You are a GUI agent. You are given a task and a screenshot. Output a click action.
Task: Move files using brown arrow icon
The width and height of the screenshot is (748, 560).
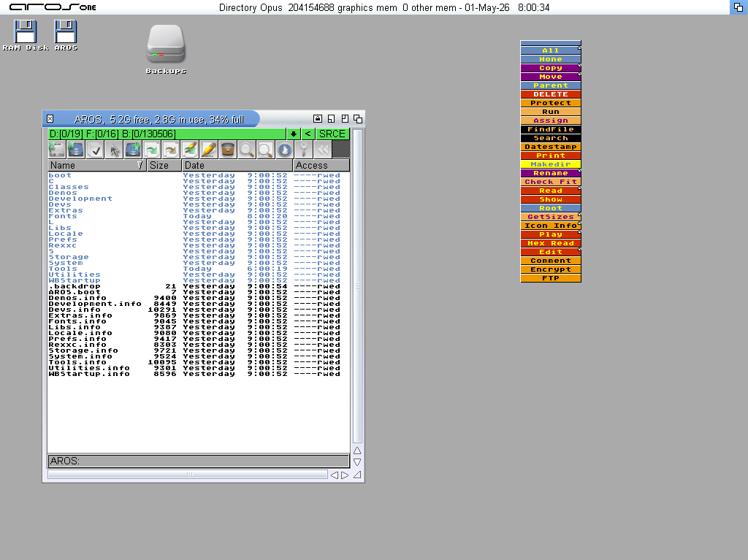tap(171, 150)
